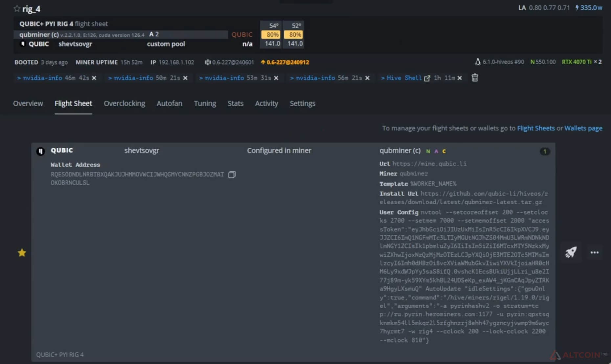Close the nvidia-info 53m 31s result

(276, 78)
